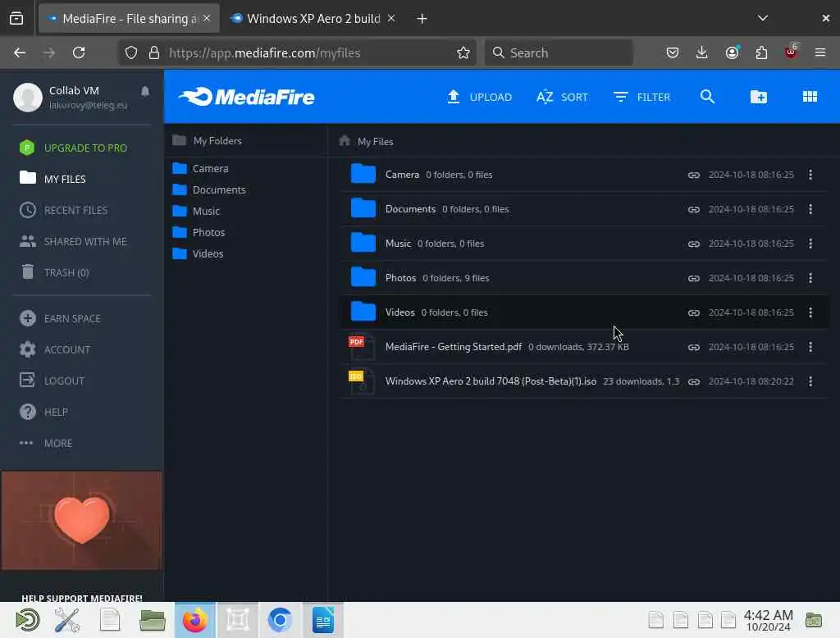Close the MediaFire browser tab
840x638 pixels.
[207, 18]
